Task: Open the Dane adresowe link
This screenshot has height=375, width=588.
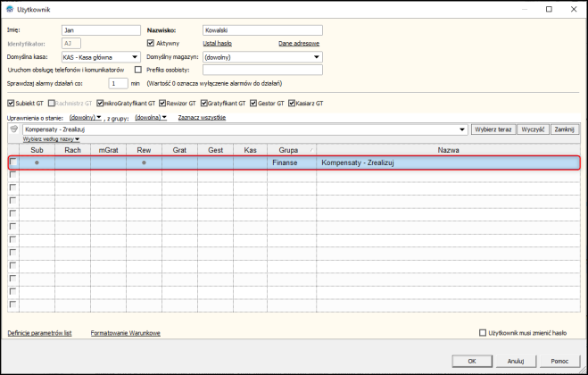Action: (299, 44)
